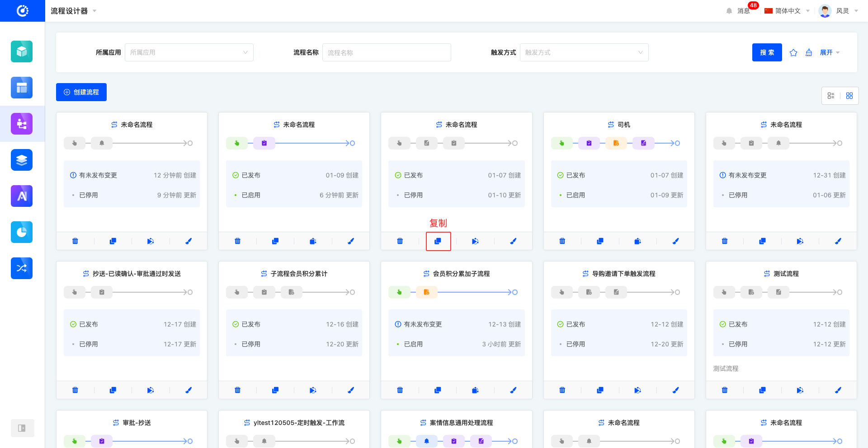This screenshot has width=868, height=448.
Task: Switch to list view layout
Action: 831,96
